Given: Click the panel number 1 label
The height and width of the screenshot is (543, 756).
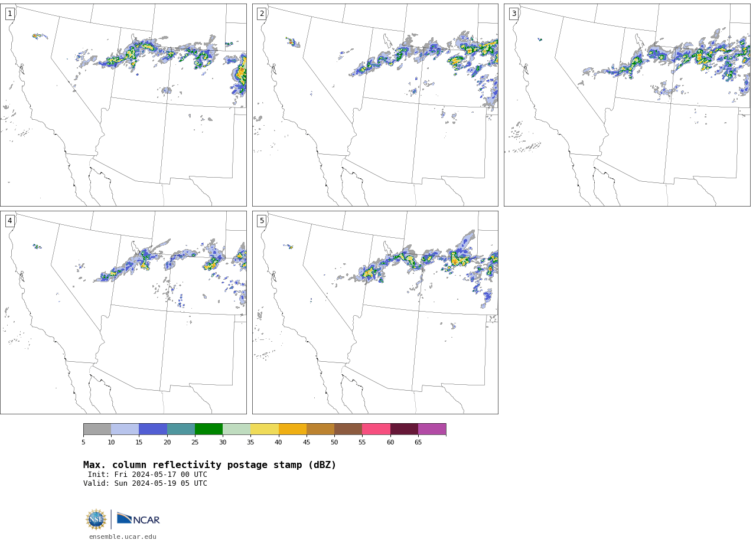Looking at the screenshot, I should point(9,14).
